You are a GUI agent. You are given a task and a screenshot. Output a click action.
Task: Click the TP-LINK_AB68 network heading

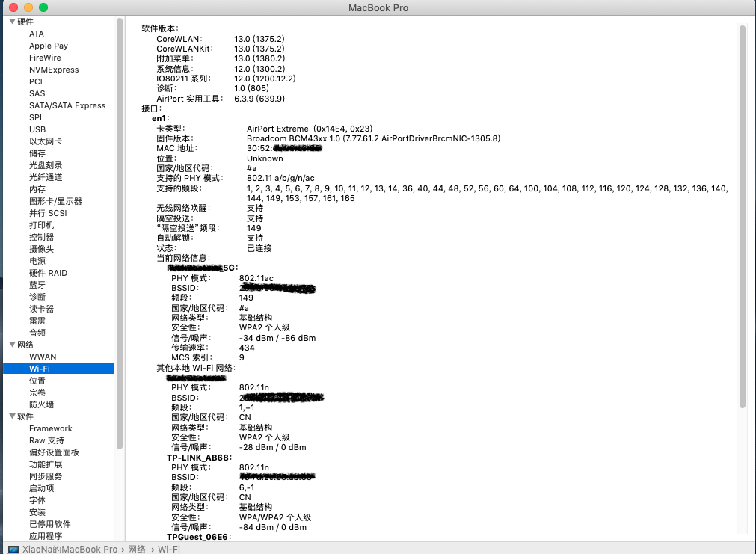199,458
